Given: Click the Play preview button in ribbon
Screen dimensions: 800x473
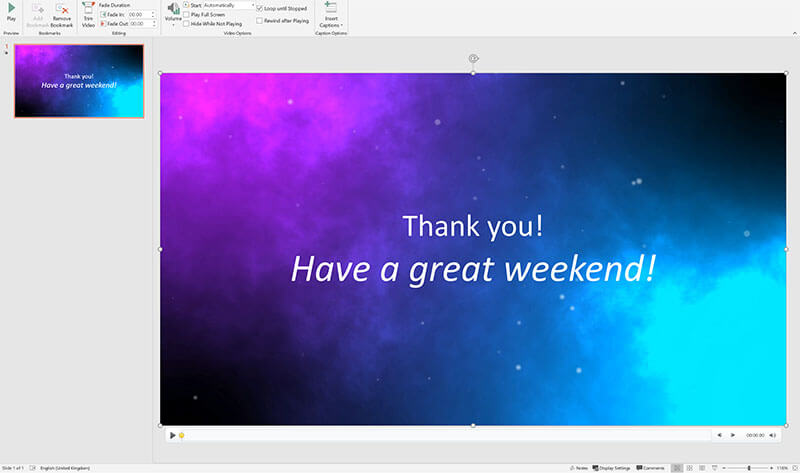Looking at the screenshot, I should click(x=11, y=12).
